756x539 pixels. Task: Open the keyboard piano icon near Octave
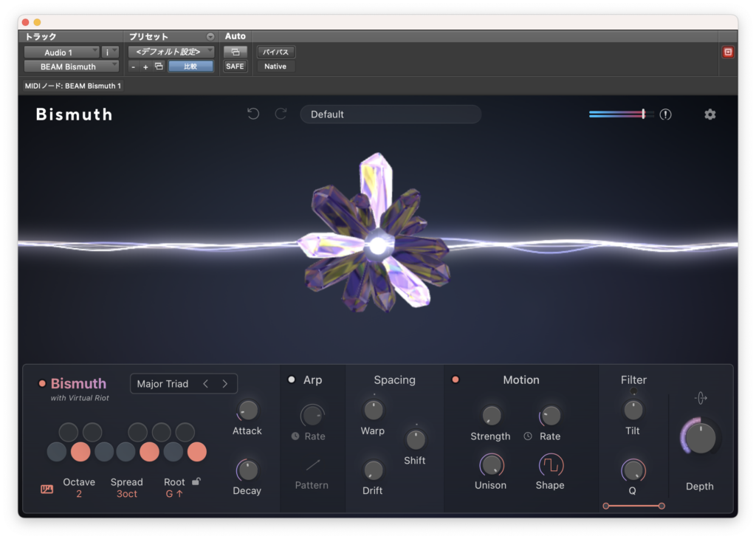click(x=47, y=490)
